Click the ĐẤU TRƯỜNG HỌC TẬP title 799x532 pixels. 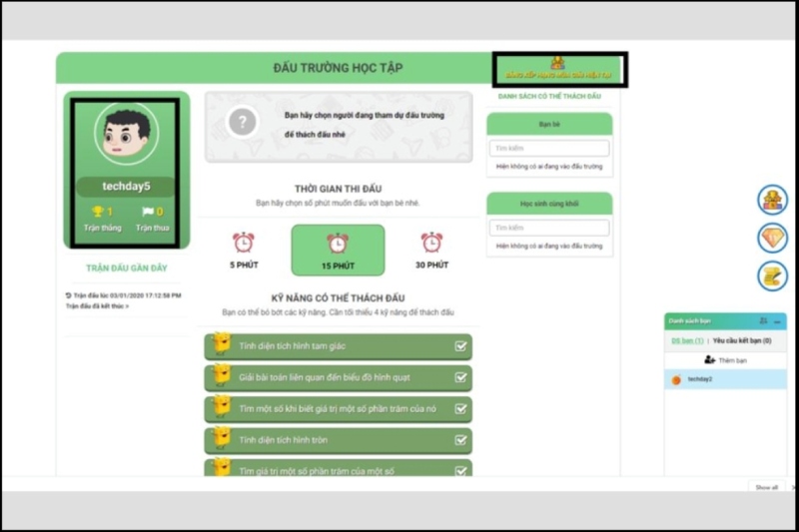pos(338,68)
